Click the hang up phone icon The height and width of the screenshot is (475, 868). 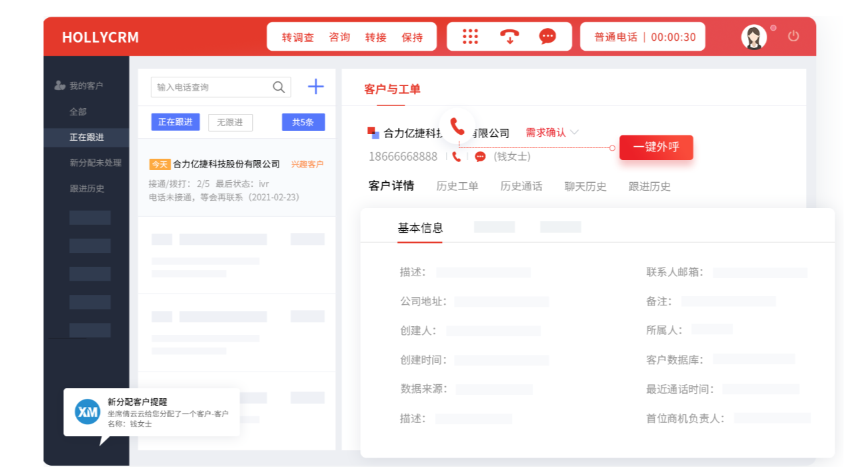509,37
